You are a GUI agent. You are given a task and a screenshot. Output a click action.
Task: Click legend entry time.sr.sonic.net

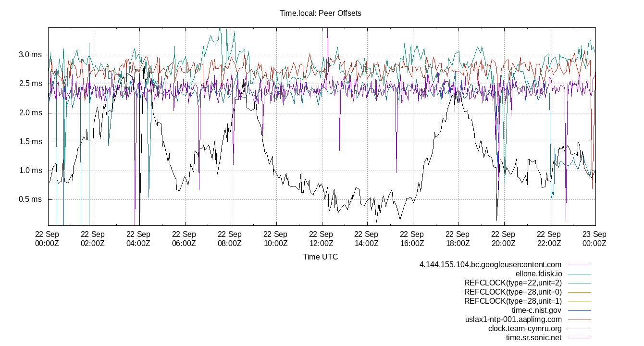coord(534,338)
